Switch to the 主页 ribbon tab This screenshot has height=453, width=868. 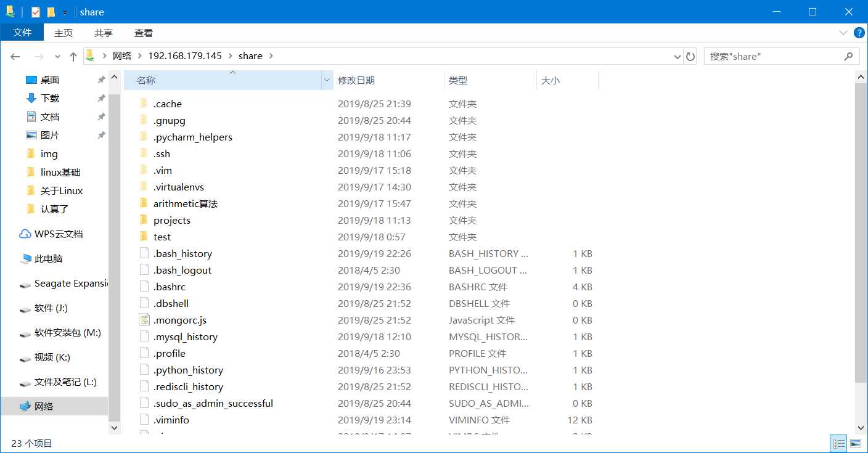[x=63, y=33]
